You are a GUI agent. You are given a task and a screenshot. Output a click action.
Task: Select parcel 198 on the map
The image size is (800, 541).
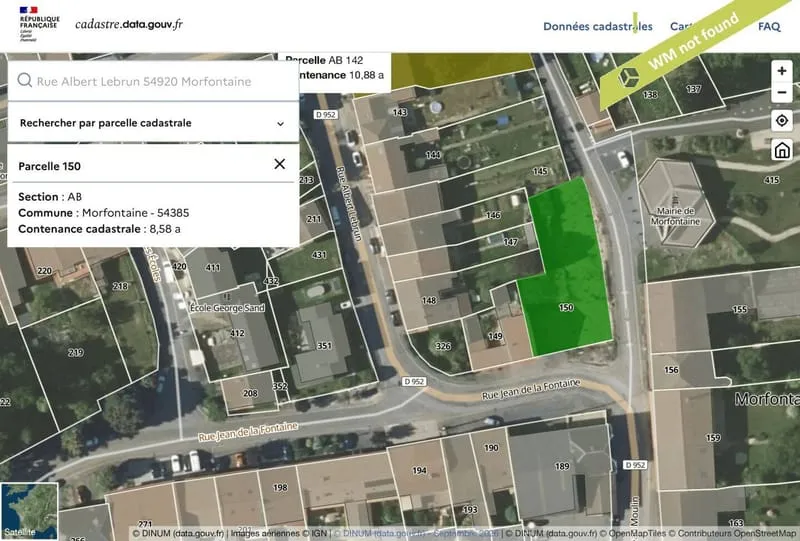[280, 487]
